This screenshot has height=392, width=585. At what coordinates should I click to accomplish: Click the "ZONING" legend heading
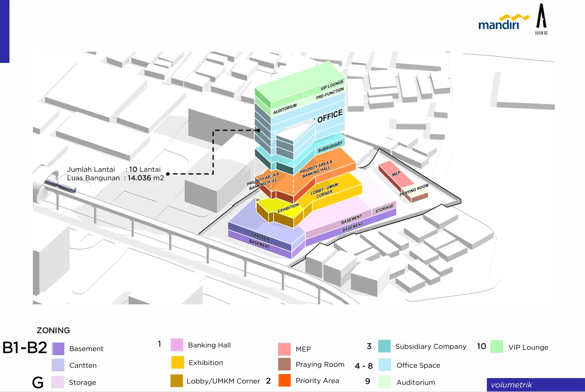pos(54,330)
